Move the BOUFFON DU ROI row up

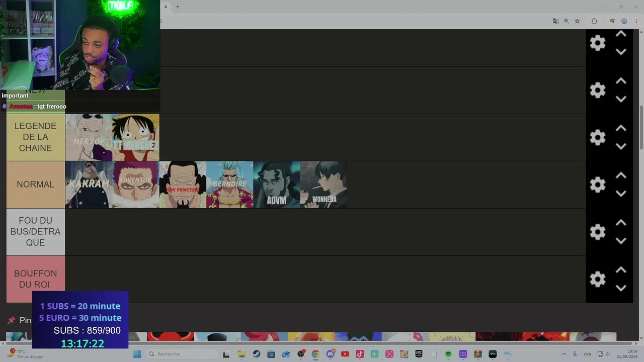[621, 270]
